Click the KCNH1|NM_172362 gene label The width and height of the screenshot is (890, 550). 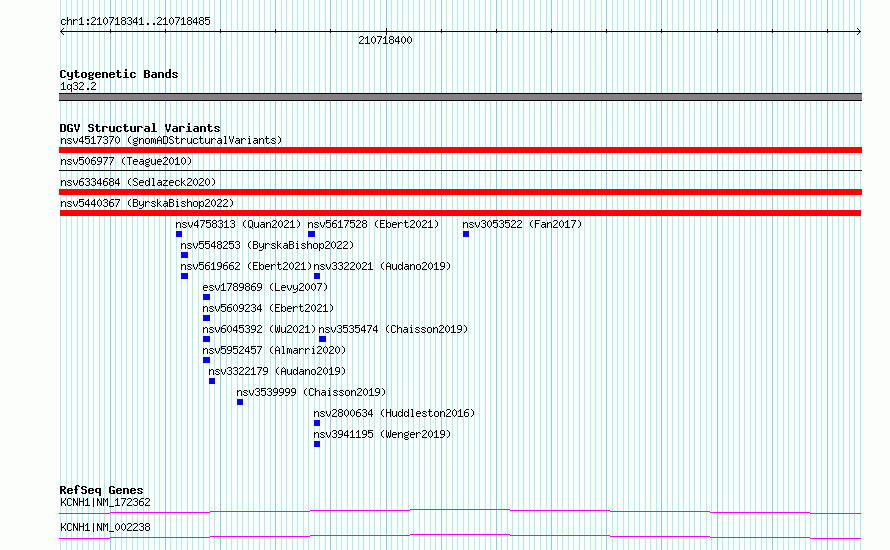coord(105,502)
